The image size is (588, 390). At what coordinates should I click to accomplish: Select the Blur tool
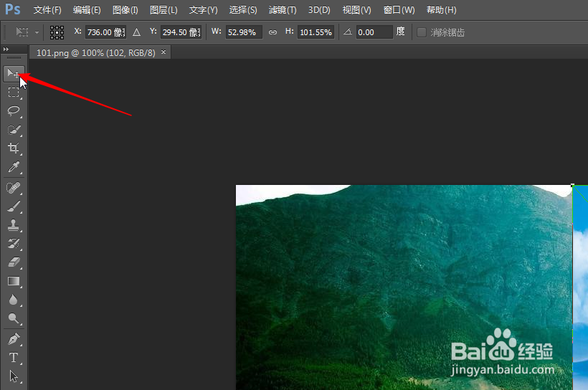14,300
